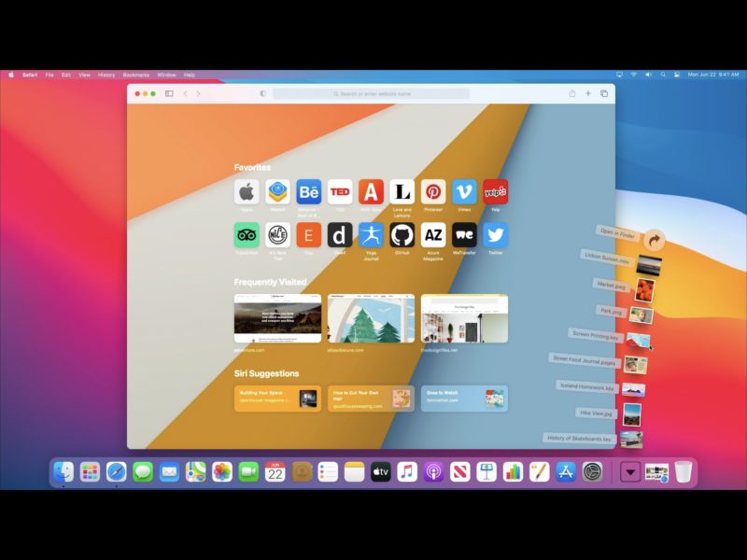
Task: Open the Azure Magazine favorite
Action: 433,235
